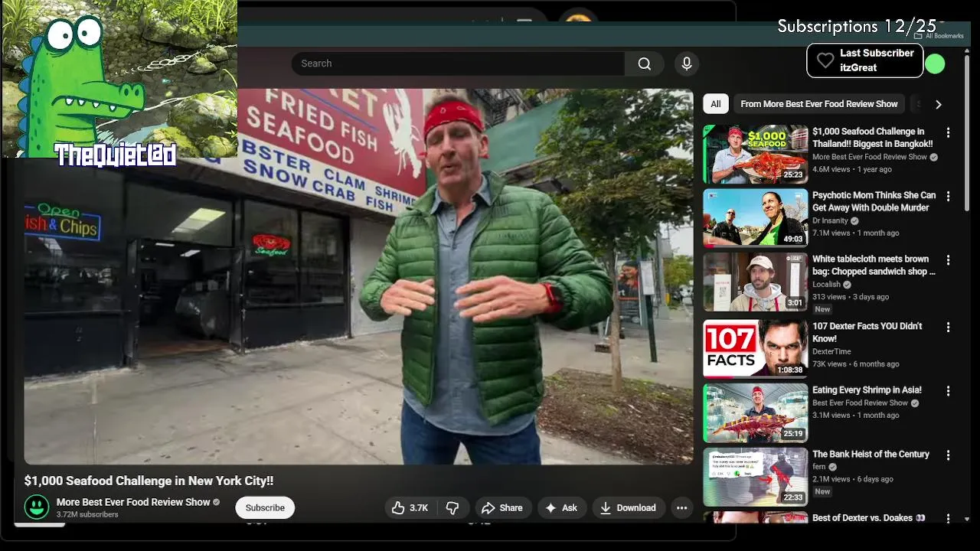Click the '3.72M subscribers' text

tap(87, 515)
